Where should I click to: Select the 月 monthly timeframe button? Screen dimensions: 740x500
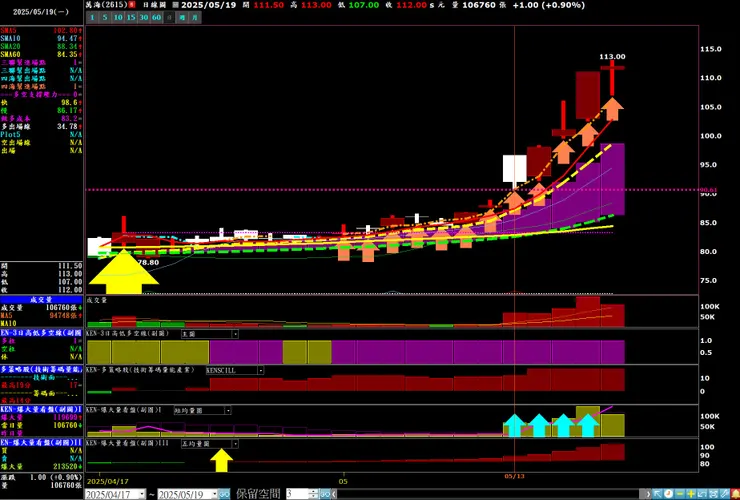pyautogui.click(x=195, y=17)
